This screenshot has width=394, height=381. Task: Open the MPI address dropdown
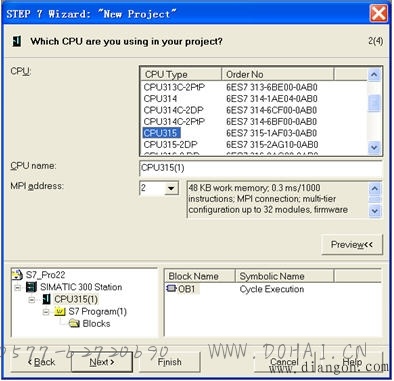[171, 188]
